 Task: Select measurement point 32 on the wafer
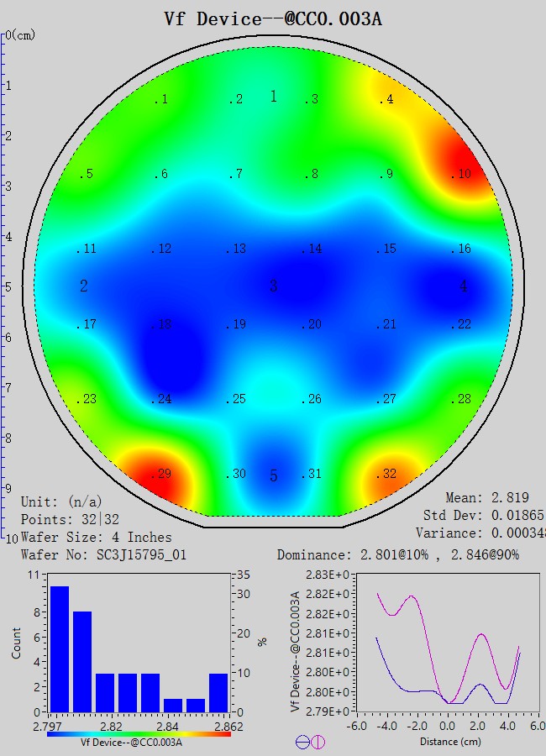[386, 474]
